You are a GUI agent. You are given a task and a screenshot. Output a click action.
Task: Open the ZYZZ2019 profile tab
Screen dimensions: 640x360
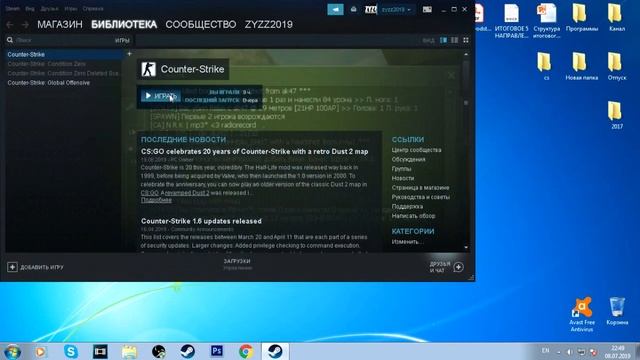(x=269, y=24)
